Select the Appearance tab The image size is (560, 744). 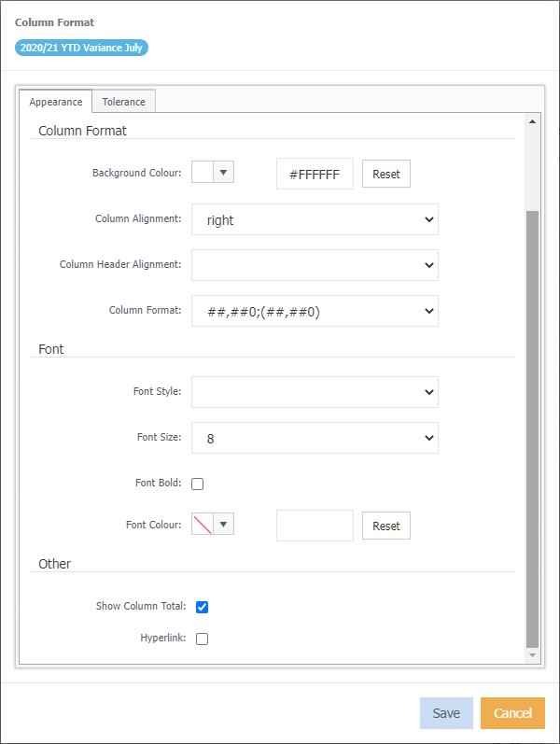click(x=56, y=102)
